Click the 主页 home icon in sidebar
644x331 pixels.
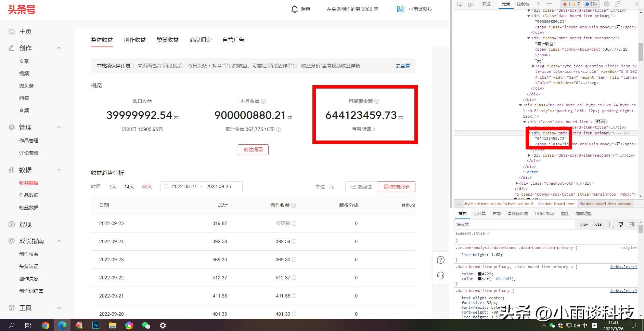(x=12, y=31)
